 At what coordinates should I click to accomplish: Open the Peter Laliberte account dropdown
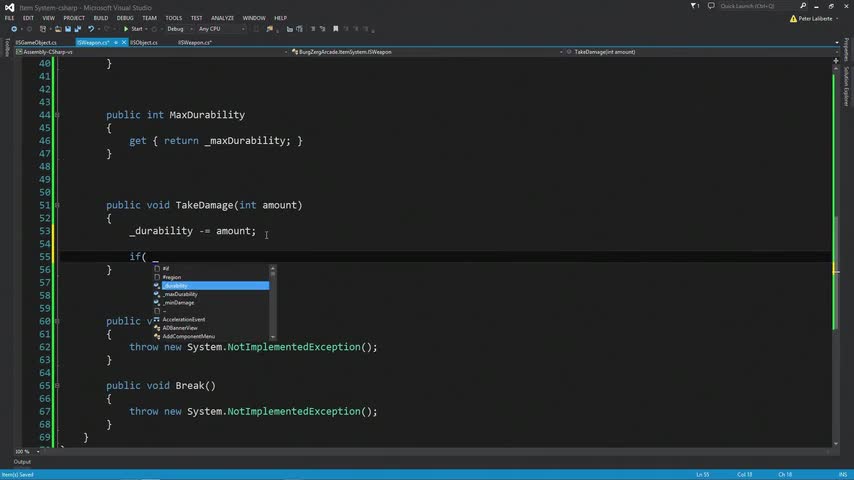[x=818, y=19]
